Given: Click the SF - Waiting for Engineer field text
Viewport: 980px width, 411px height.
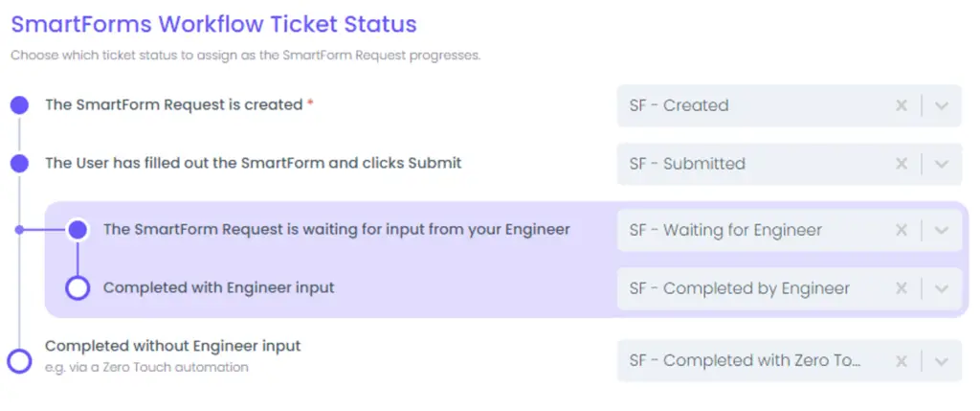Looking at the screenshot, I should click(724, 230).
